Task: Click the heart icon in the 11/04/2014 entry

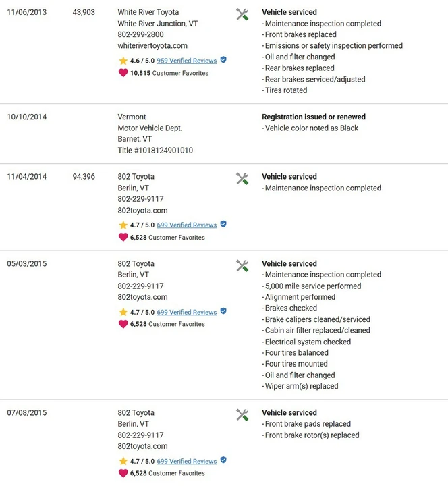Action: pos(123,237)
